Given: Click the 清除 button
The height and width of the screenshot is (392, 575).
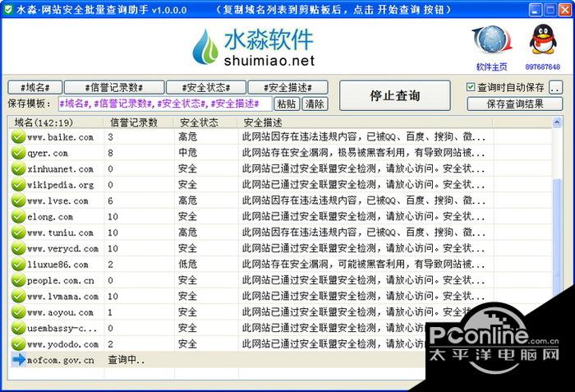Looking at the screenshot, I should tap(315, 104).
